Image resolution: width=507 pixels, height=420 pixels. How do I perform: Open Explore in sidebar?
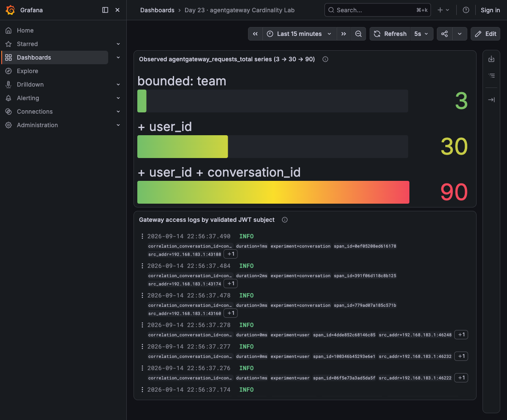click(x=27, y=71)
